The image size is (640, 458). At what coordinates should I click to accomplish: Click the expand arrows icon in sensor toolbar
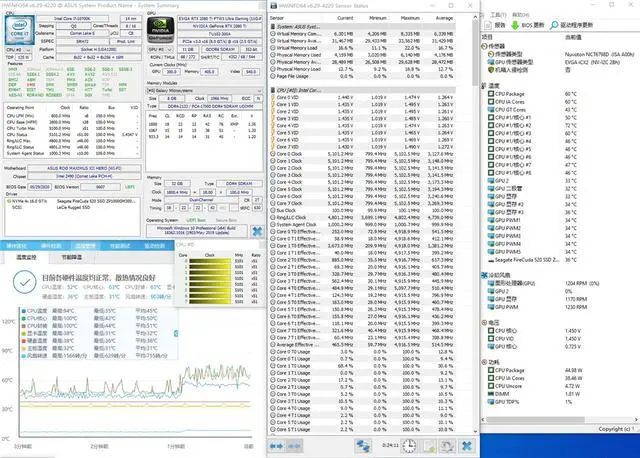[x=276, y=446]
